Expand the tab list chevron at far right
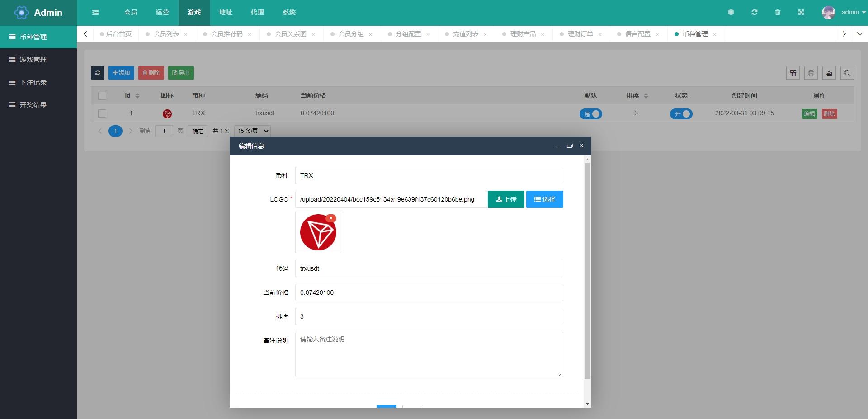 click(860, 34)
